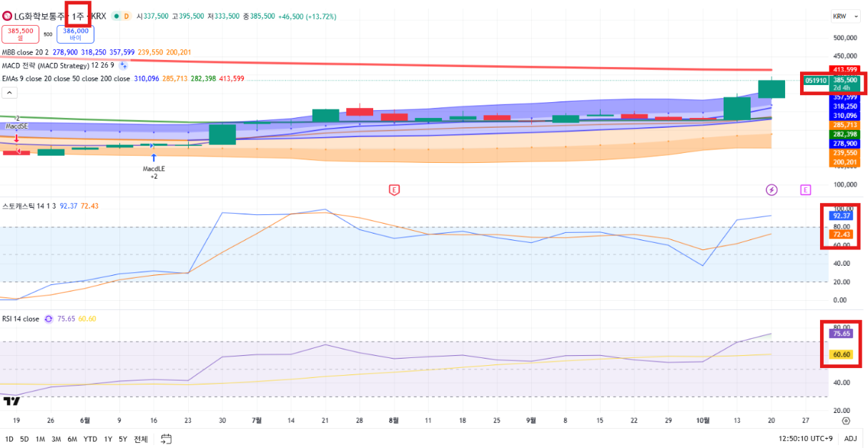The height and width of the screenshot is (448, 868).
Task: Select the 전체 (all) time range
Action: tap(141, 439)
